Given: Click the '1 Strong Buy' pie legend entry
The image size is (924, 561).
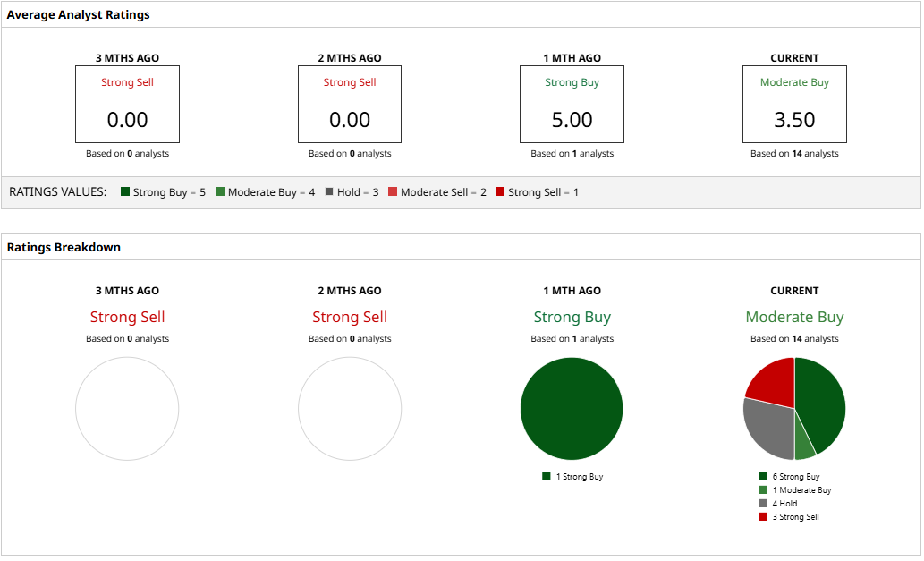Looking at the screenshot, I should [x=572, y=477].
